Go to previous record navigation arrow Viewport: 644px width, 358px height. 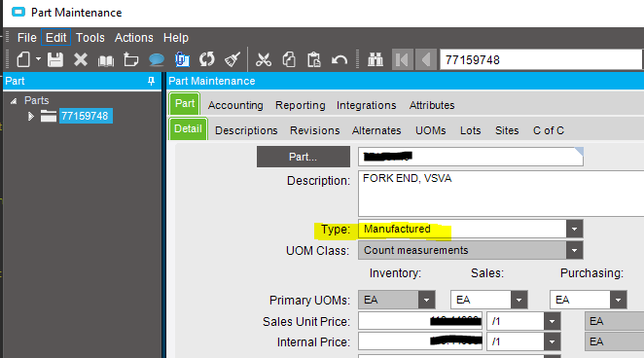(x=425, y=60)
